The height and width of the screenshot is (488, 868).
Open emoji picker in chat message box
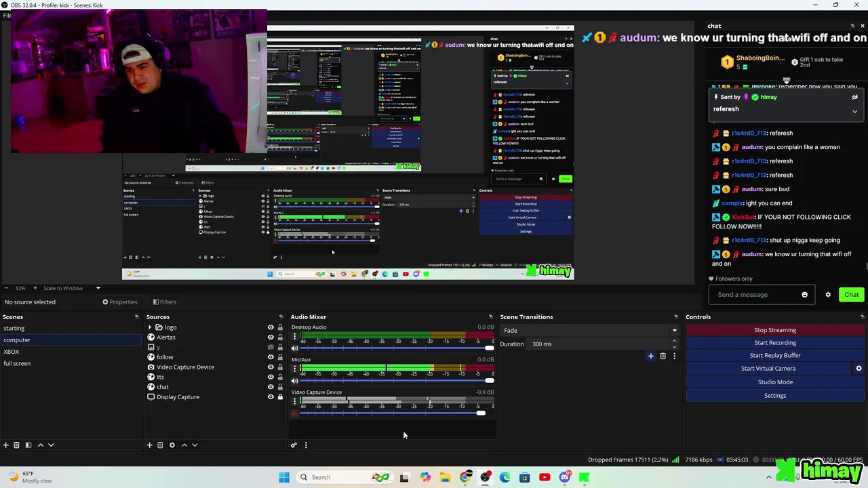point(804,295)
